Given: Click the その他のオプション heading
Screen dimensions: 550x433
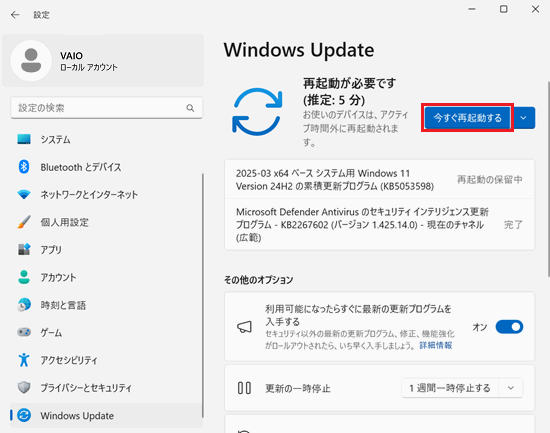Looking at the screenshot, I should (259, 280).
